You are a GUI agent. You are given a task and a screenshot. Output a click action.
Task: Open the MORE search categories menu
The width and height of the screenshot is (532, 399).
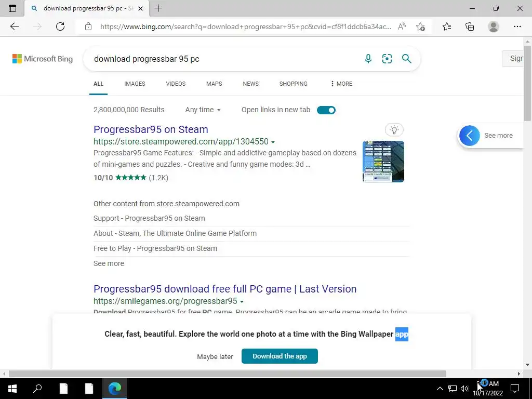(x=341, y=84)
